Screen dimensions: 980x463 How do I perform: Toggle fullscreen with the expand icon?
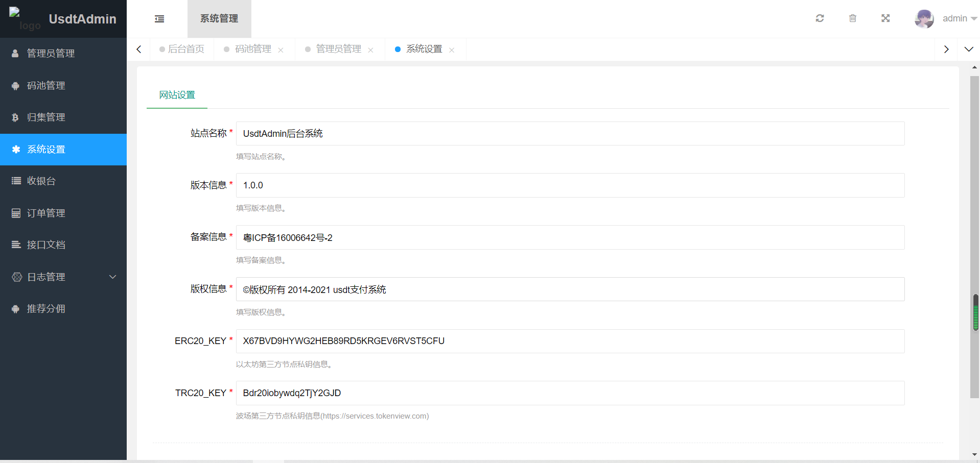click(885, 18)
